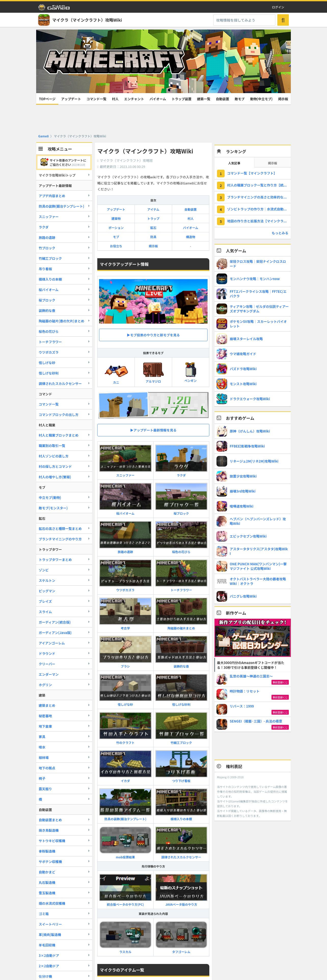Viewport: 327px width, 980px height.
Task: Open the 攻略メニュー hamburger icon
Action: [x=40, y=149]
